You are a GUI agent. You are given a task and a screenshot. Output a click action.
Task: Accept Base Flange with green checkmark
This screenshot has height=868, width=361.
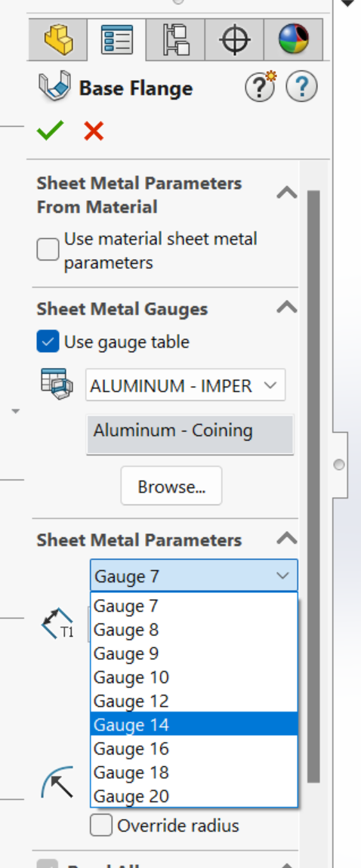(51, 131)
